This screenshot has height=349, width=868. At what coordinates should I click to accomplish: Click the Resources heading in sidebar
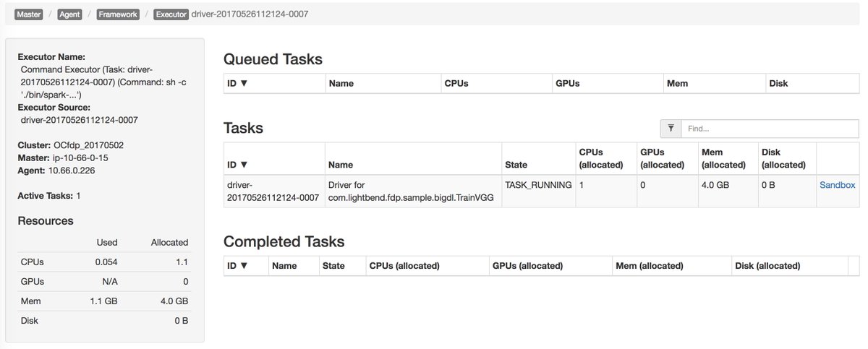pos(46,220)
